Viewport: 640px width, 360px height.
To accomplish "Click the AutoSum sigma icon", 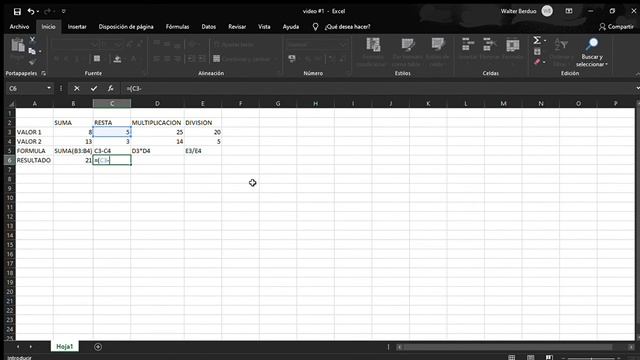I will tap(537, 40).
